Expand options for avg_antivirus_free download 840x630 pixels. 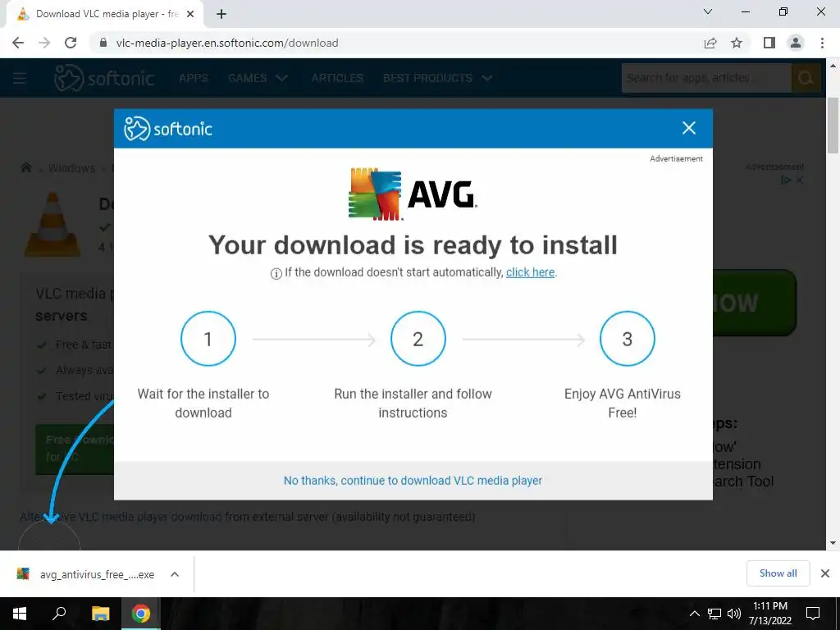(175, 574)
